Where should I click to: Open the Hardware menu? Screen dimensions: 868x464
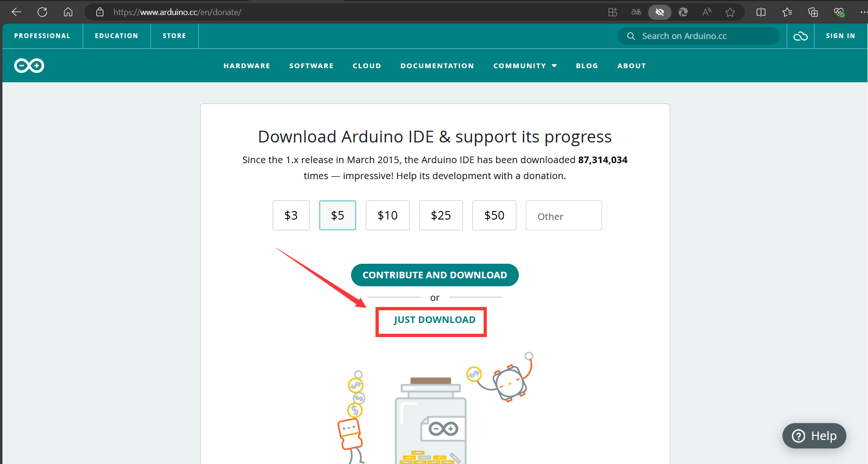[x=247, y=66]
